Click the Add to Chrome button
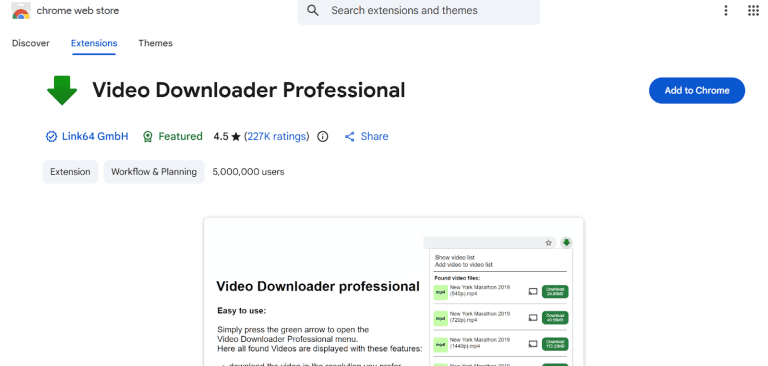 [697, 91]
